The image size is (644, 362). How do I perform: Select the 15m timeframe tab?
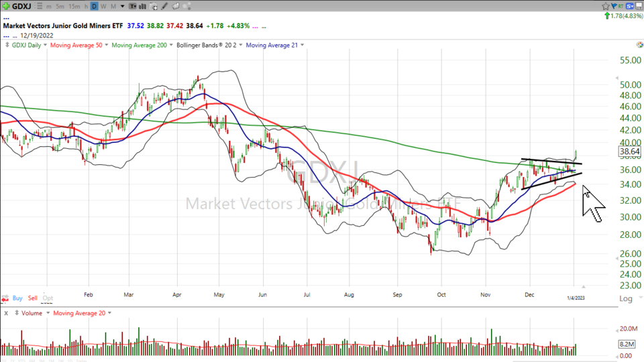(x=74, y=7)
